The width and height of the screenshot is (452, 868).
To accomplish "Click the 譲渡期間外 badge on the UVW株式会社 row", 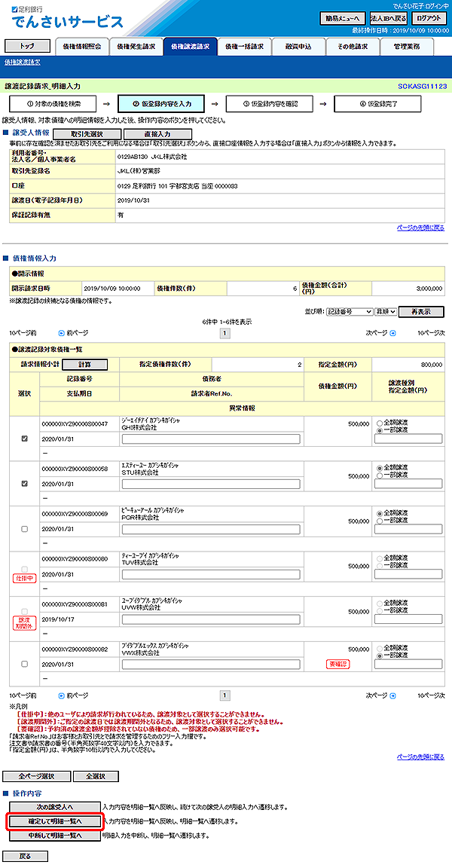I will (x=24, y=623).
